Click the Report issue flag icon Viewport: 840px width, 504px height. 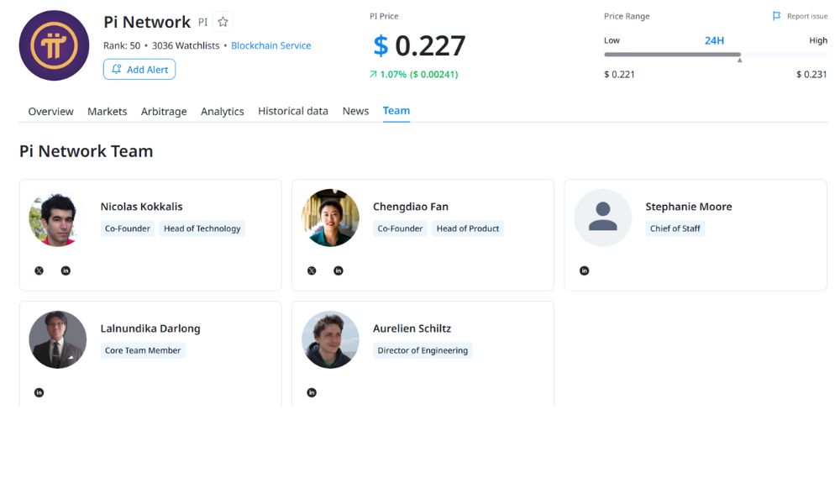click(775, 15)
